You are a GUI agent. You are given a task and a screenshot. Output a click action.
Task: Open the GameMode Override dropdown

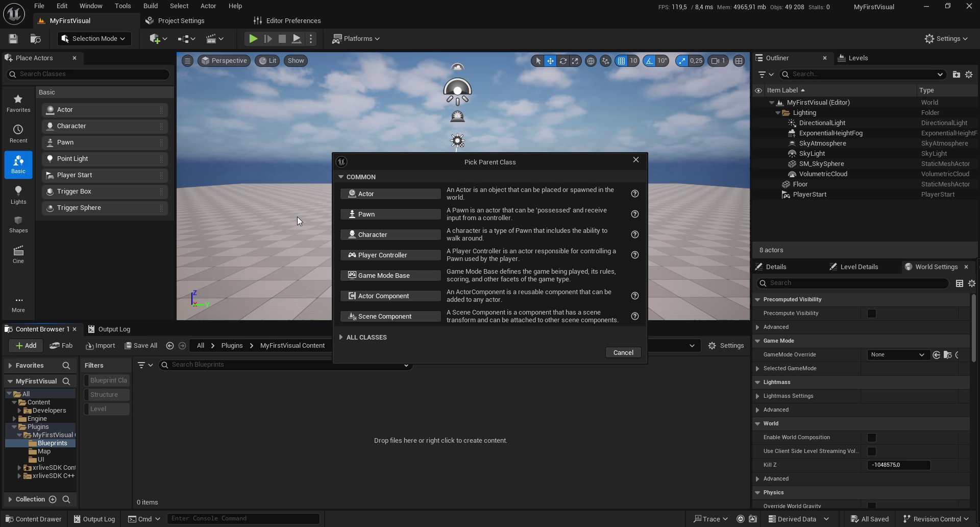pyautogui.click(x=898, y=355)
